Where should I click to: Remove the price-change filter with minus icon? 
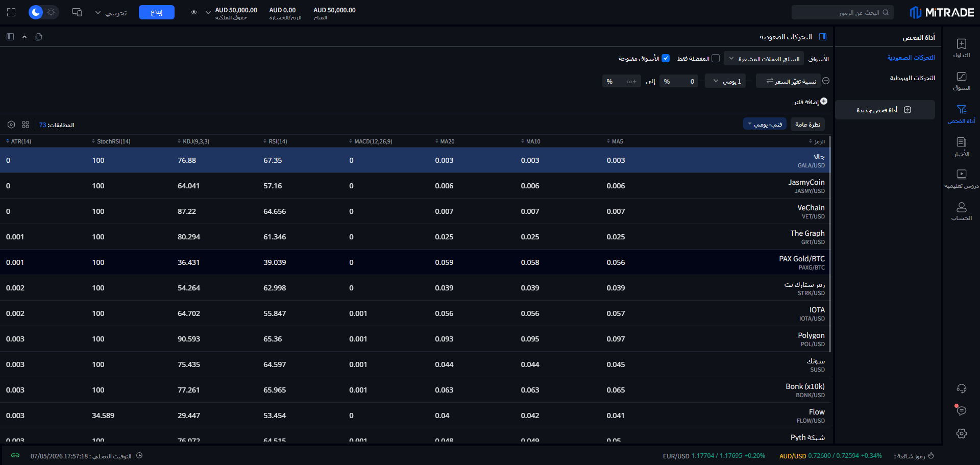pyautogui.click(x=826, y=81)
